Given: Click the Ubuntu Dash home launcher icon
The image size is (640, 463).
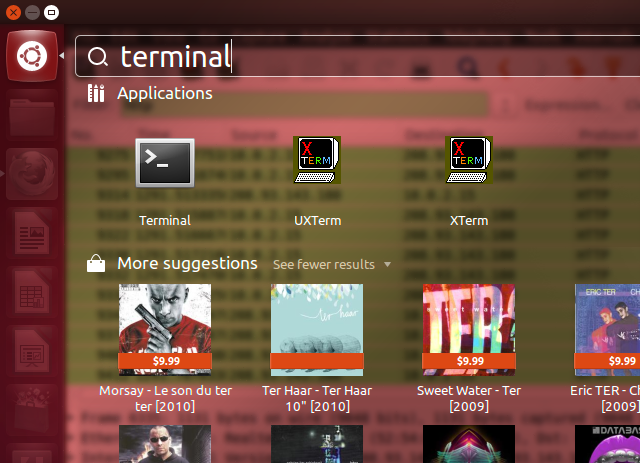Looking at the screenshot, I should point(32,56).
